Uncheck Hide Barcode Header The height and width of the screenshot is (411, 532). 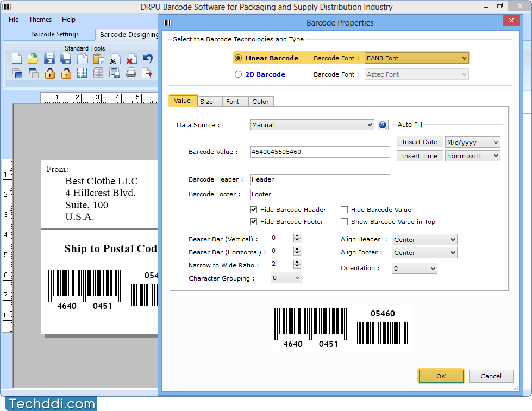click(x=253, y=210)
